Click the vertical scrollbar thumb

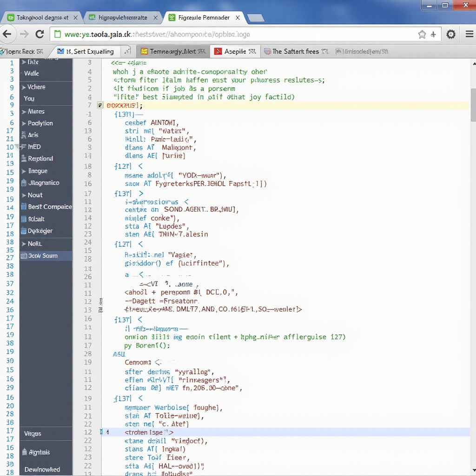473,105
